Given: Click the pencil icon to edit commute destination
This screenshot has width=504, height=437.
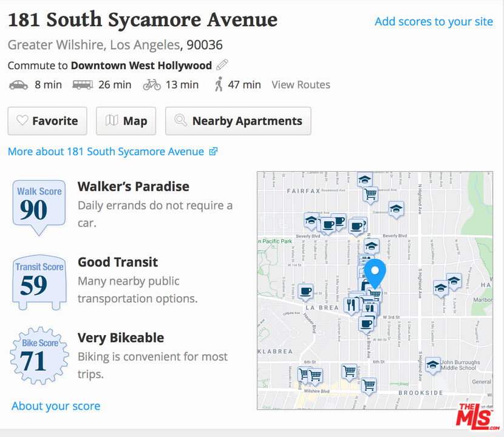Looking at the screenshot, I should [222, 65].
